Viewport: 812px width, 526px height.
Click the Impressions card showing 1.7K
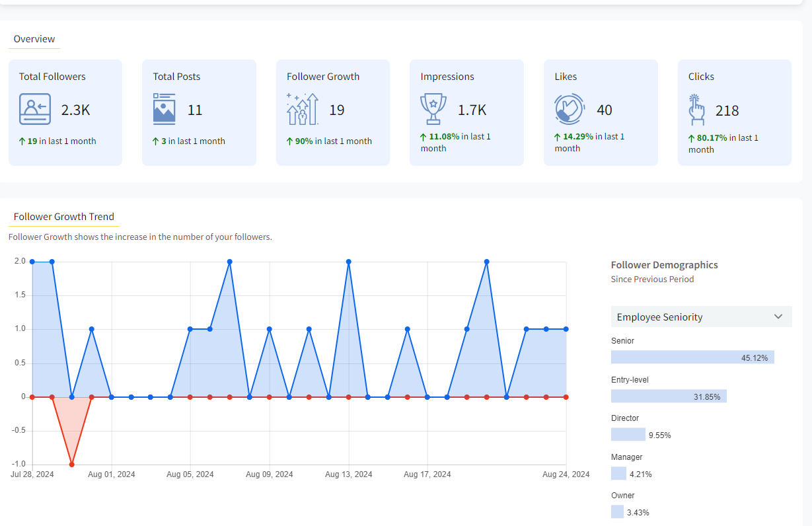pos(466,112)
